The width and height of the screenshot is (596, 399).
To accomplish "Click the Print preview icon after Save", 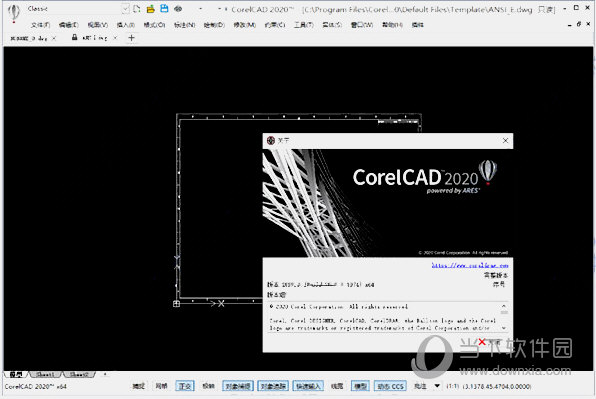I will click(x=178, y=8).
